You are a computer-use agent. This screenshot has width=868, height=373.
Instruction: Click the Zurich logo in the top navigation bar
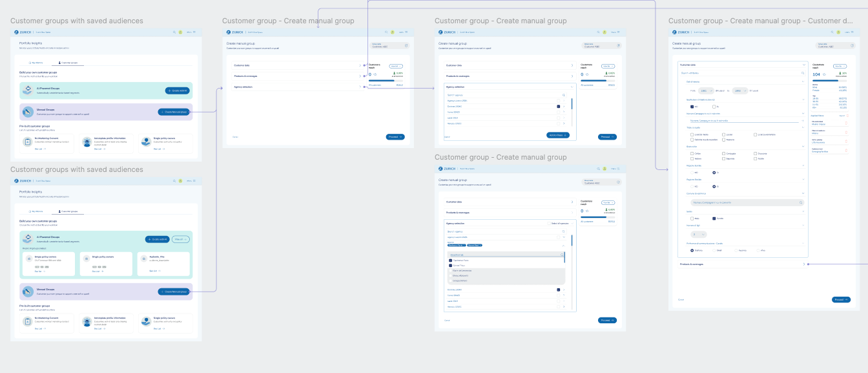pos(17,32)
